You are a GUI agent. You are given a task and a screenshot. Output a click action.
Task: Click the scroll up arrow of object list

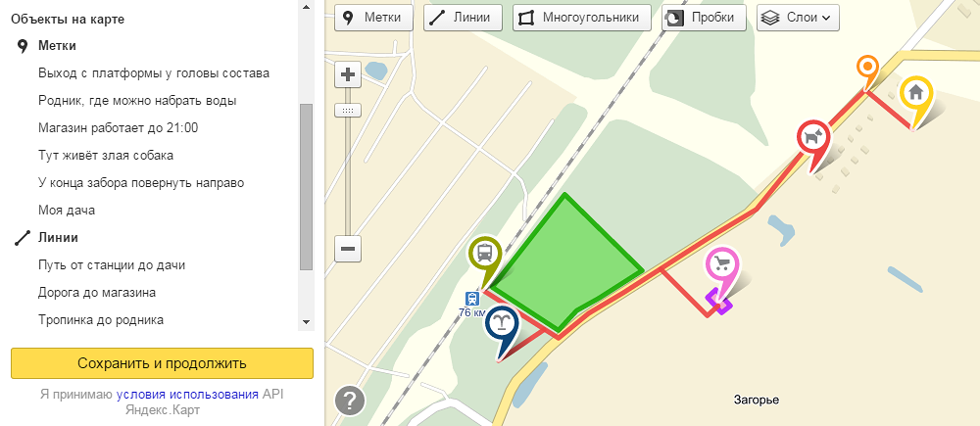click(306, 7)
